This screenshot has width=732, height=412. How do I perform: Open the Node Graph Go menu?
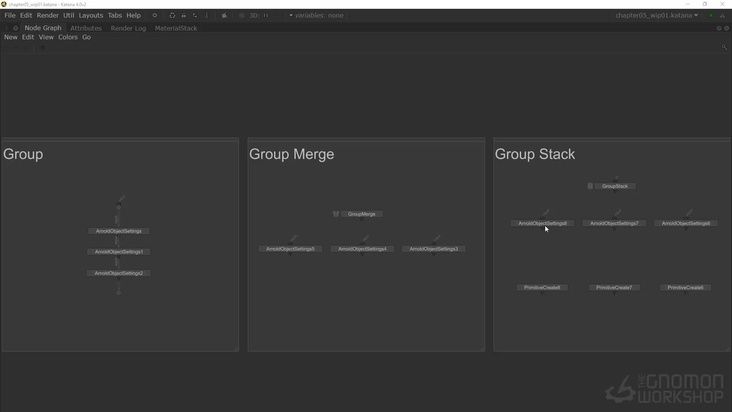pyautogui.click(x=86, y=37)
